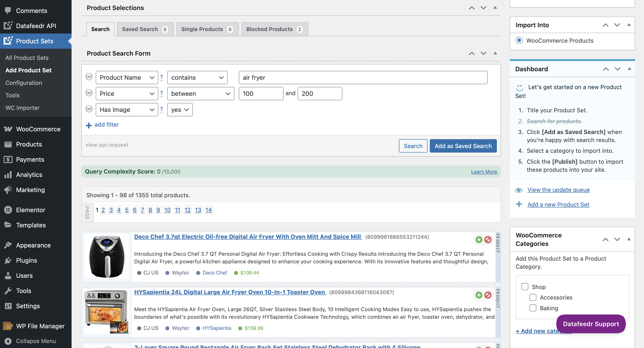Open the between operator dropdown
The image size is (644, 348).
point(201,94)
